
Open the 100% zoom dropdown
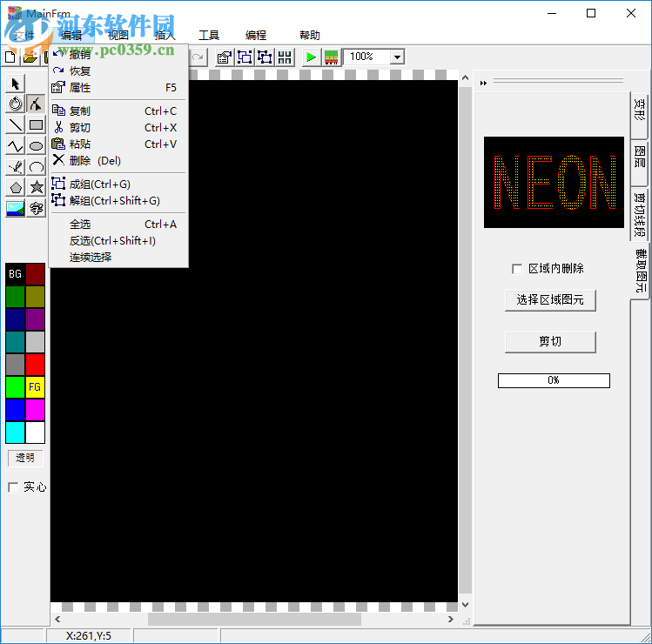point(397,57)
